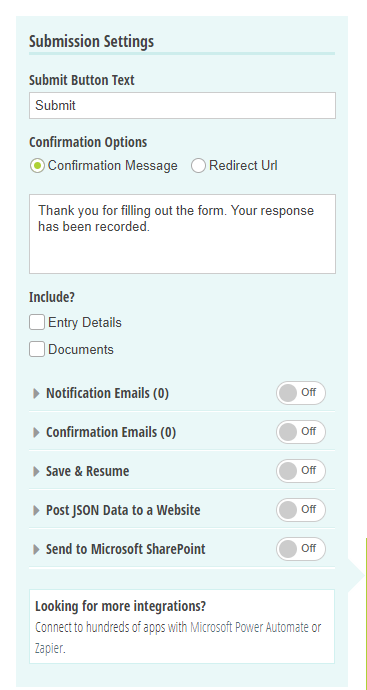Image resolution: width=367 pixels, height=690 pixels.
Task: Turn on the Notification Emails toggle
Action: pos(301,393)
